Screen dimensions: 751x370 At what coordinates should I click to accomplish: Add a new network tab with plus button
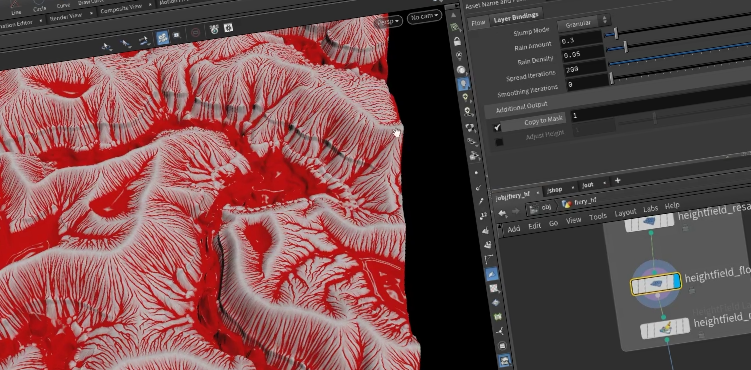[618, 180]
